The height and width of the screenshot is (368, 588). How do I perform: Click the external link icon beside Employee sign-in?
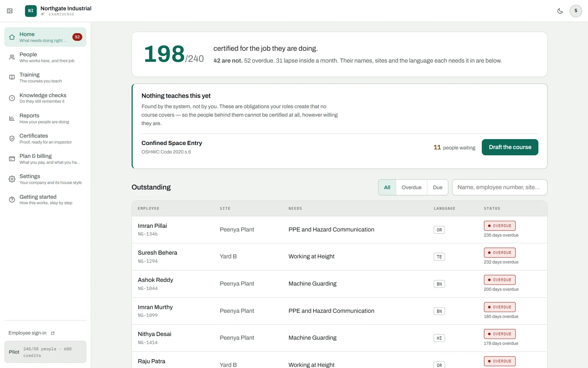53,333
